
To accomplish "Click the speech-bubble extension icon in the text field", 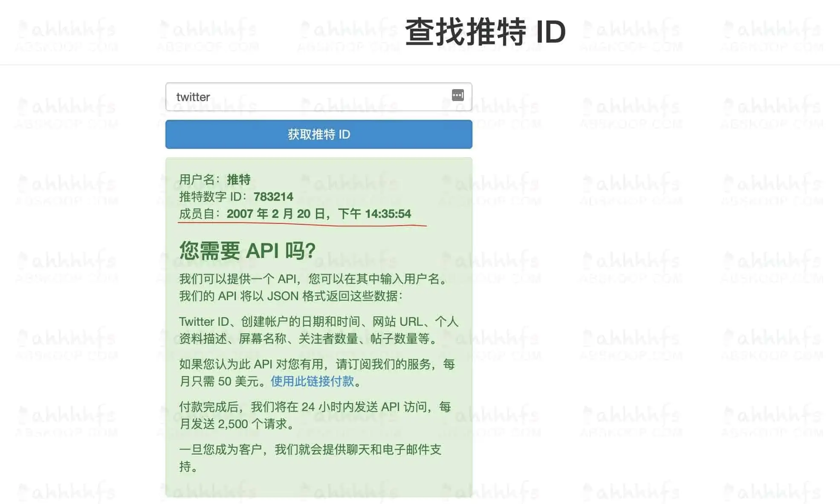I will click(458, 96).
